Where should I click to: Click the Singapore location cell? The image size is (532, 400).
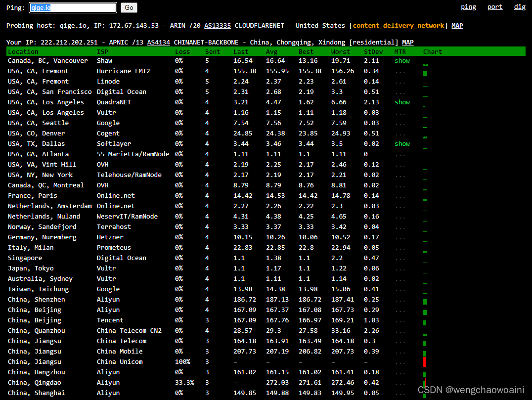point(25,258)
